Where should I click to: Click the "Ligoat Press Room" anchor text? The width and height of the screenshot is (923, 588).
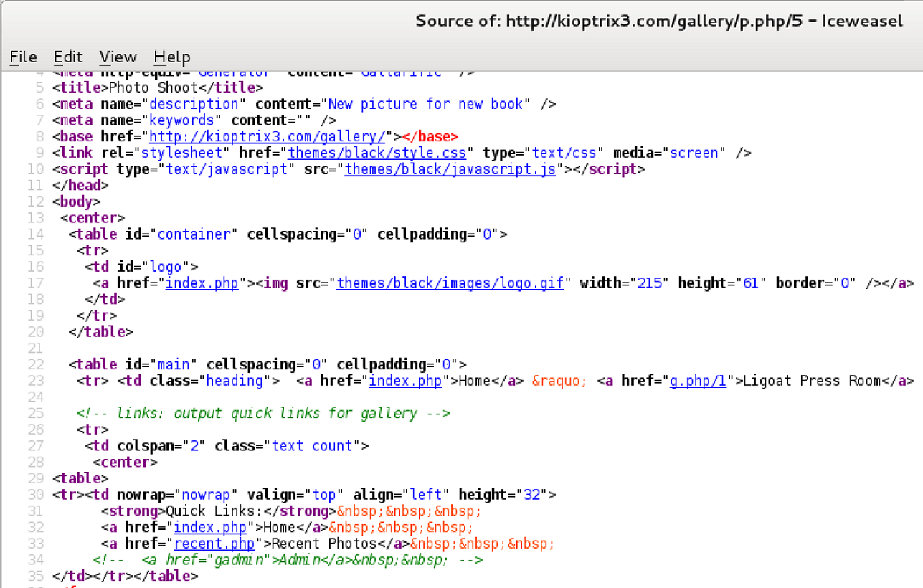coord(813,381)
